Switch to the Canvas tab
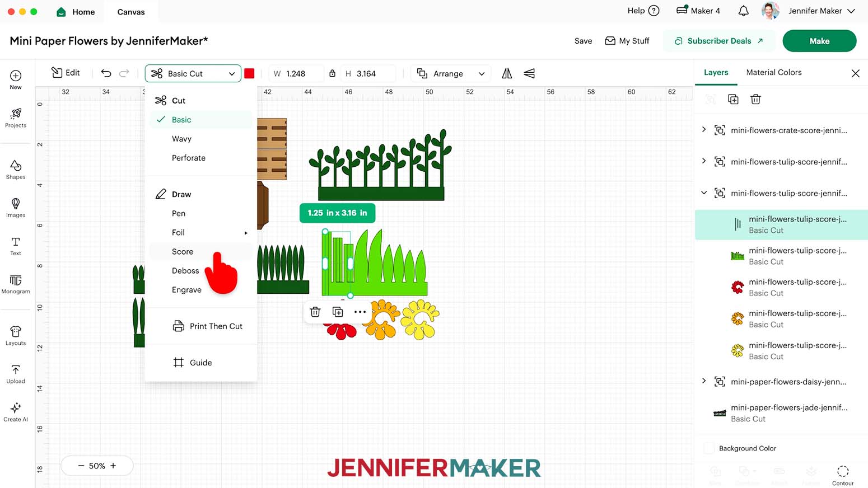 (x=131, y=12)
